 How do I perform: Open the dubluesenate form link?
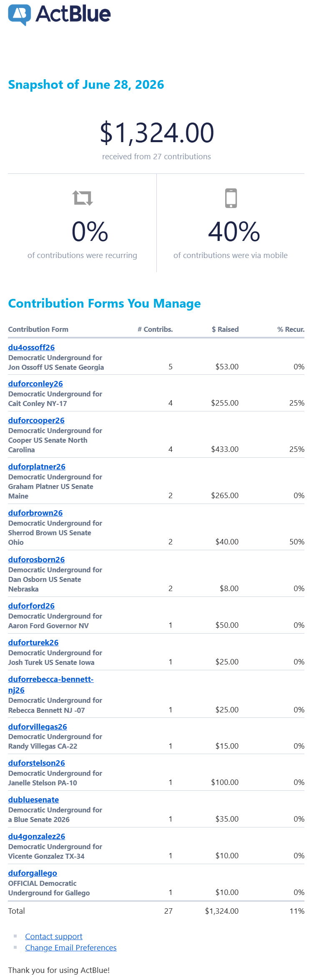tap(34, 800)
